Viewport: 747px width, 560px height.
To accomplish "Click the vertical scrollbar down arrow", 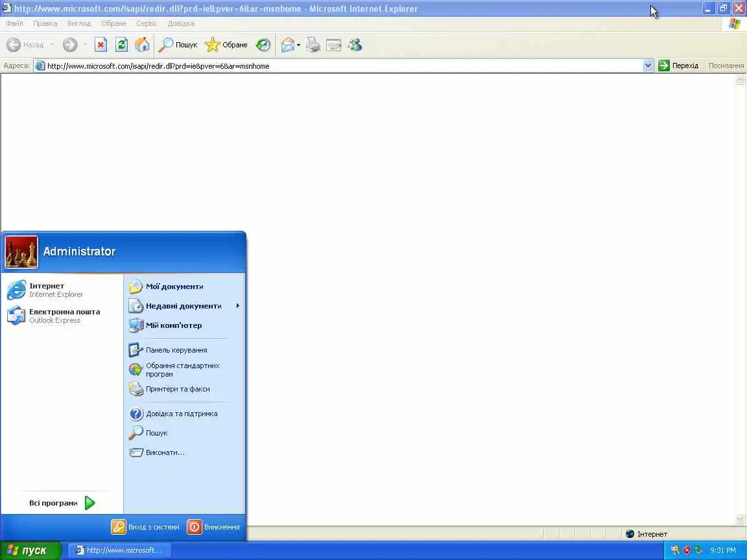I will [741, 519].
